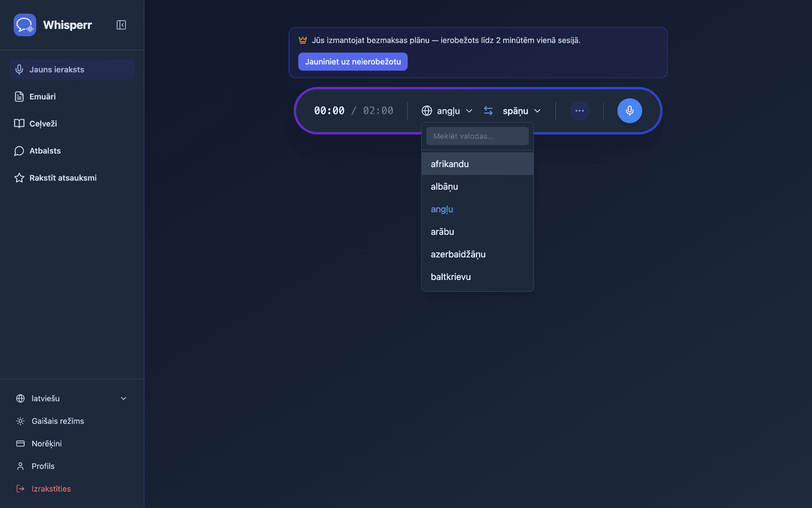Screen dimensions: 812x508
Task: Select Rakstīt atsauksmi
Action: tap(72, 178)
